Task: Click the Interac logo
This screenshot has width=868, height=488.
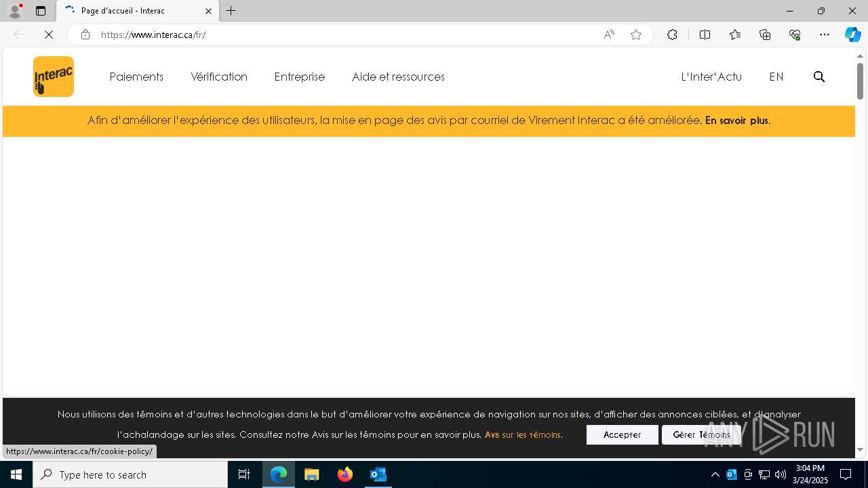Action: tap(54, 77)
